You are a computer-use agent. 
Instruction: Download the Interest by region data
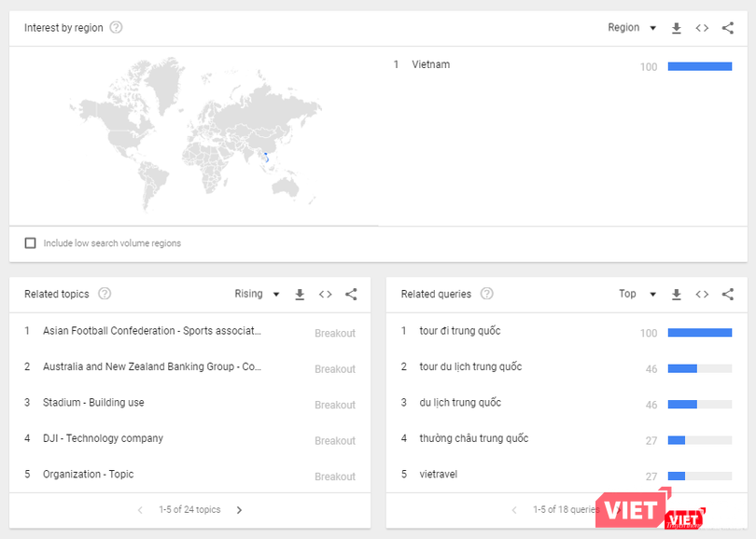[x=677, y=28]
